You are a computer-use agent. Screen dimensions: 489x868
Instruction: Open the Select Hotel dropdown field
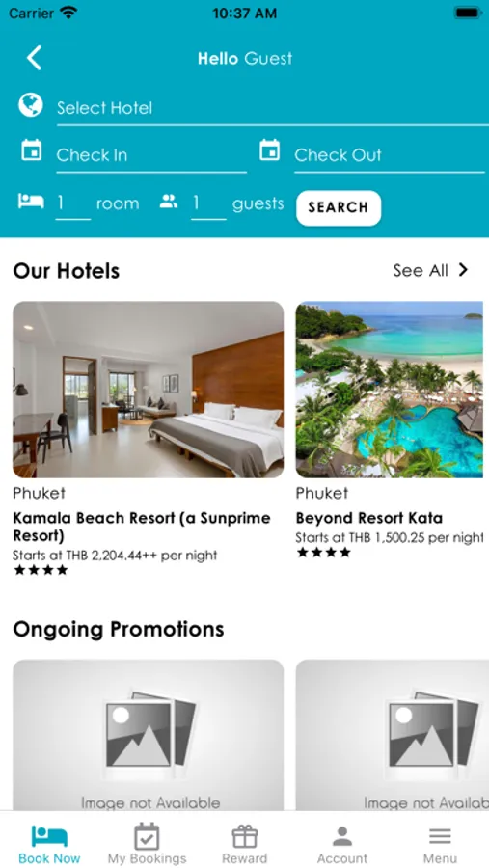point(272,108)
